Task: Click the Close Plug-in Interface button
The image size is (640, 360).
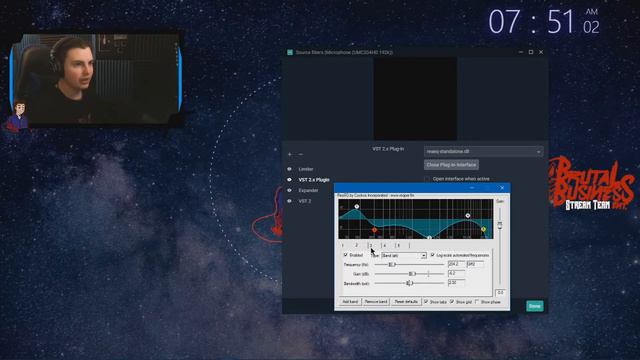Action: click(451, 165)
